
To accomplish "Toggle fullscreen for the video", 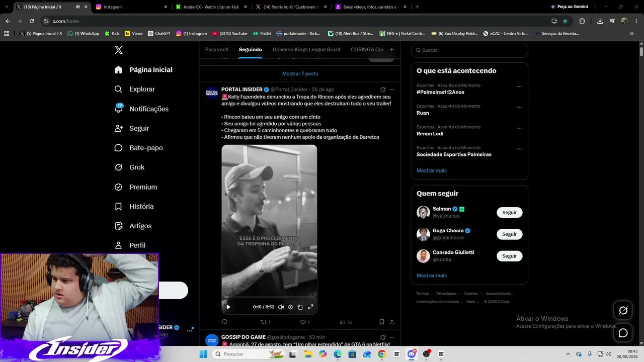I will click(x=310, y=307).
